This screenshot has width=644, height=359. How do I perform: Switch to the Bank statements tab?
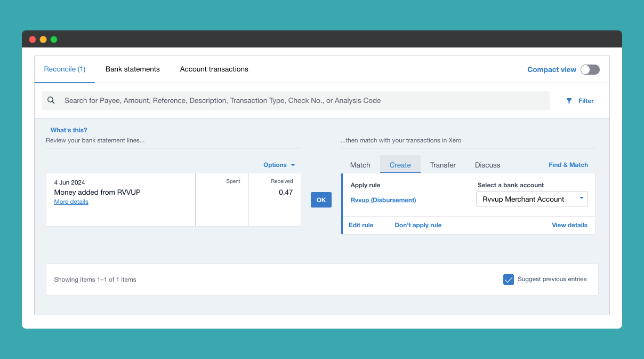point(133,69)
